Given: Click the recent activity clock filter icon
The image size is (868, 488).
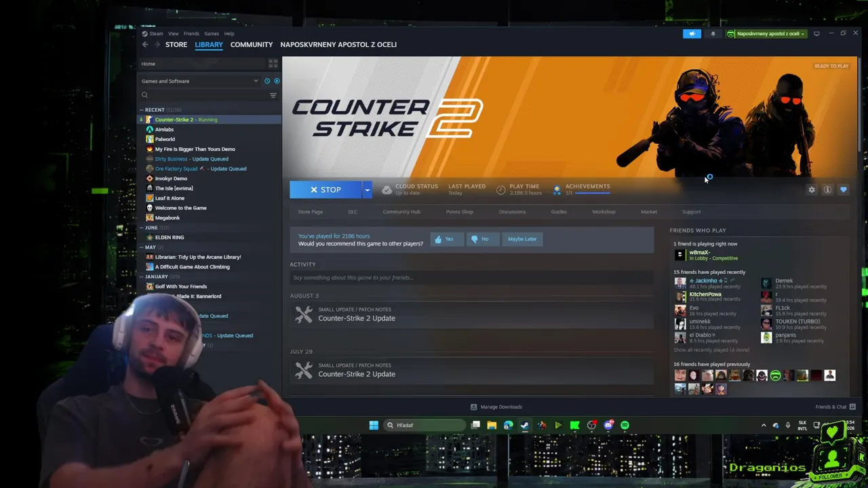Looking at the screenshot, I should [x=267, y=81].
